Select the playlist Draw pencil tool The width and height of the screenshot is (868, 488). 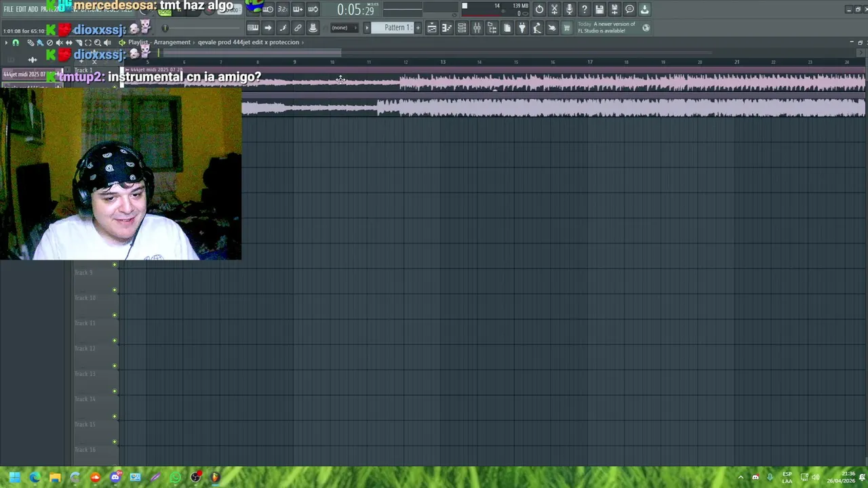(x=31, y=43)
